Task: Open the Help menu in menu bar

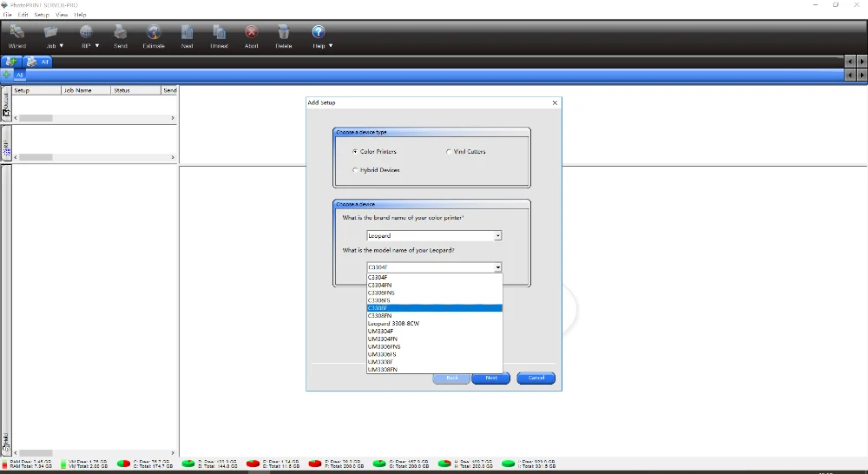Action: [80, 15]
